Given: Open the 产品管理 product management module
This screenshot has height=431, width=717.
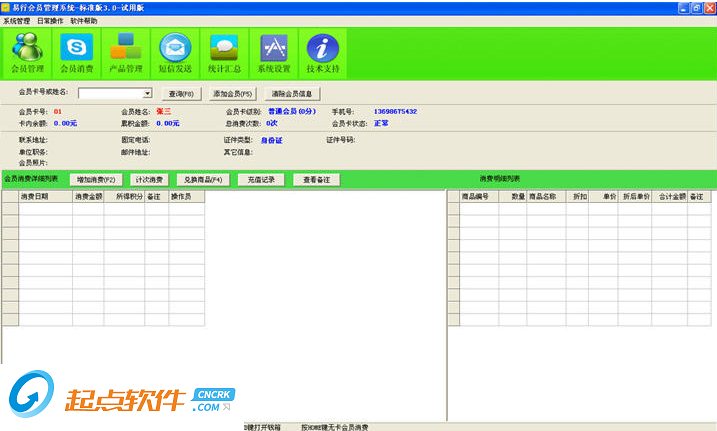Looking at the screenshot, I should [126, 53].
